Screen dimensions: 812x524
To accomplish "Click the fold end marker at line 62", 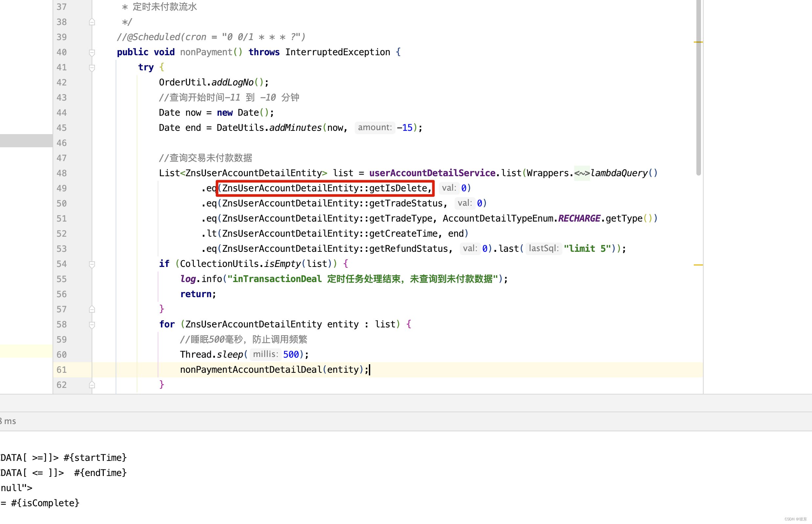I will (x=92, y=385).
